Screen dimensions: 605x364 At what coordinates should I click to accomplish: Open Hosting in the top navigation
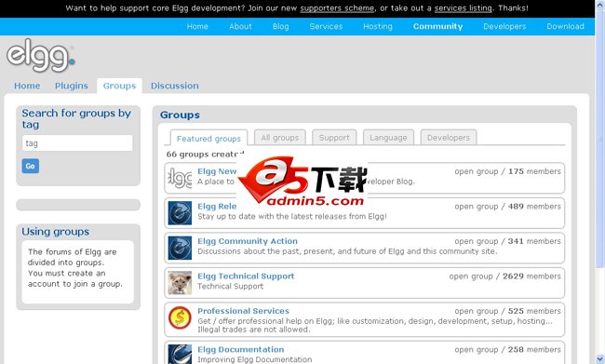(x=378, y=26)
